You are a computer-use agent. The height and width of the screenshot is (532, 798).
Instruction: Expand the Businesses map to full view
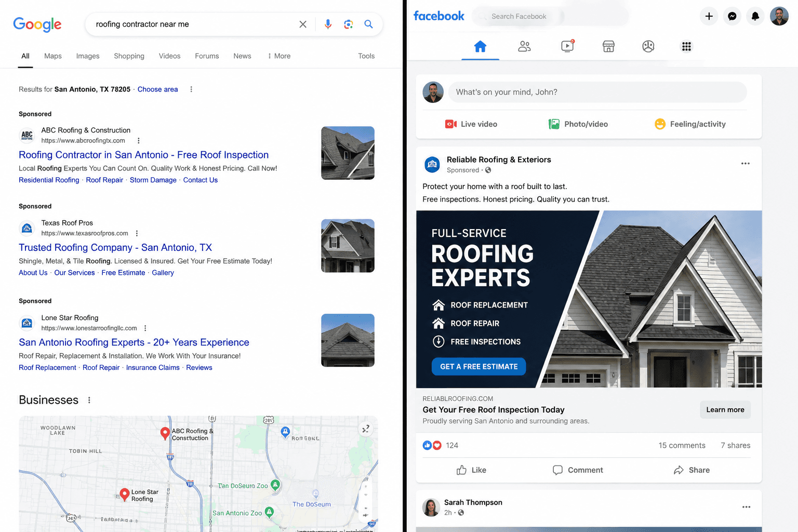point(366,429)
